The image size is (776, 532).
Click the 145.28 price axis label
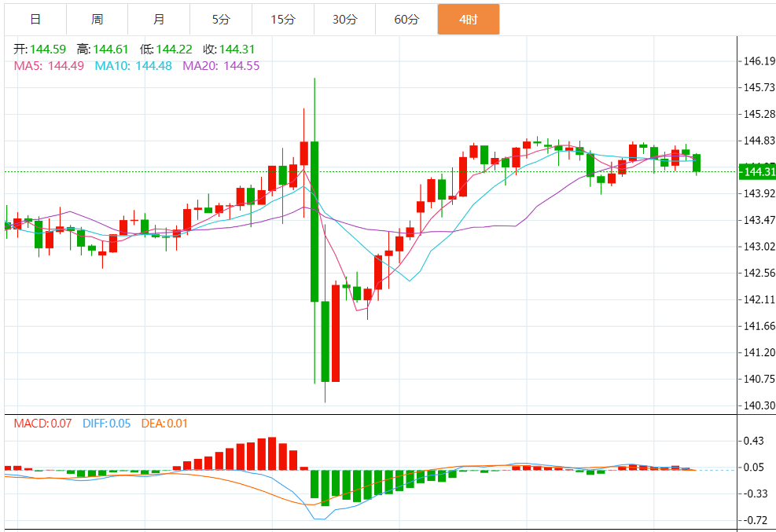[759, 114]
